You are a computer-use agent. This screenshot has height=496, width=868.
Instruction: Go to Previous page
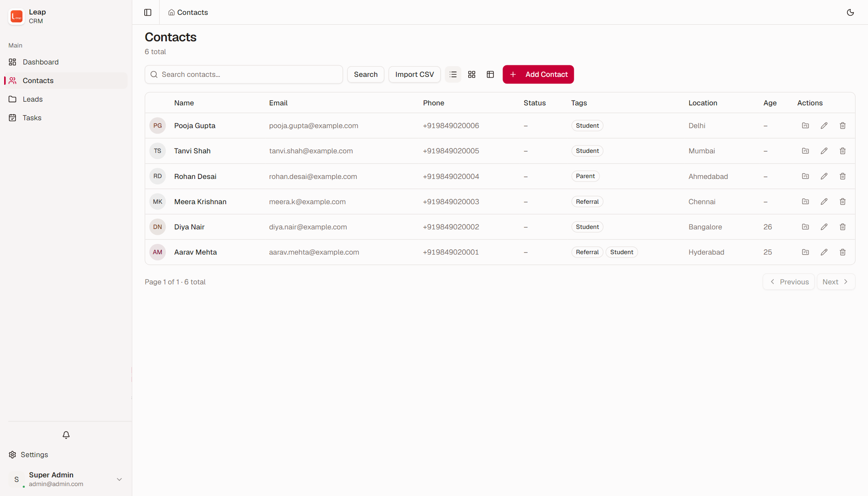pos(789,282)
